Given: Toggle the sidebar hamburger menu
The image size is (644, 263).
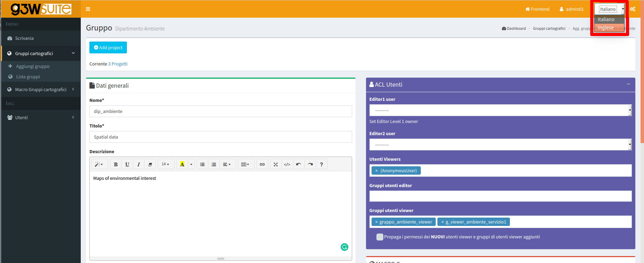Looking at the screenshot, I should [x=88, y=9].
